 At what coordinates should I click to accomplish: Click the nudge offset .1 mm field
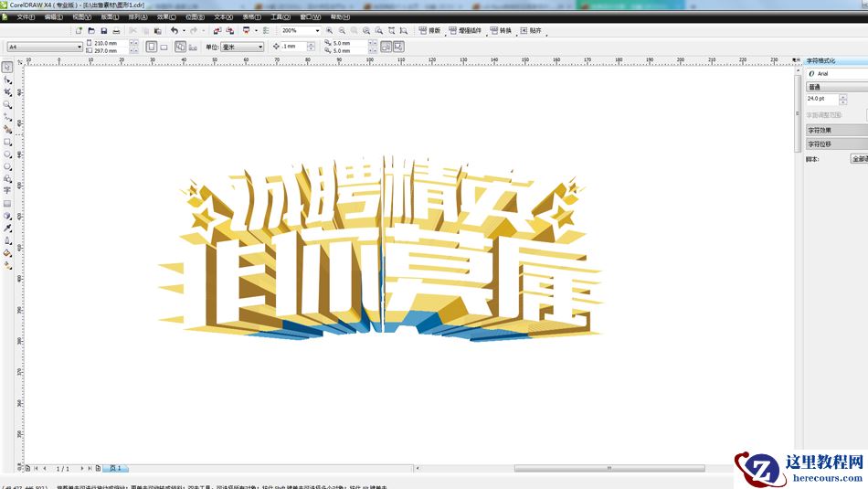(x=294, y=47)
